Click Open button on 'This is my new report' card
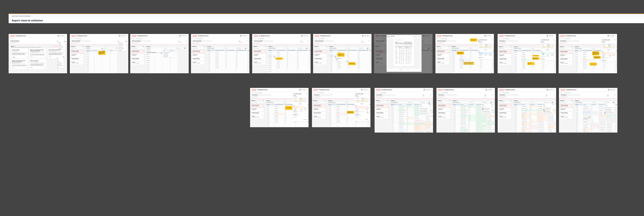The image size is (644, 216). tap(13, 57)
